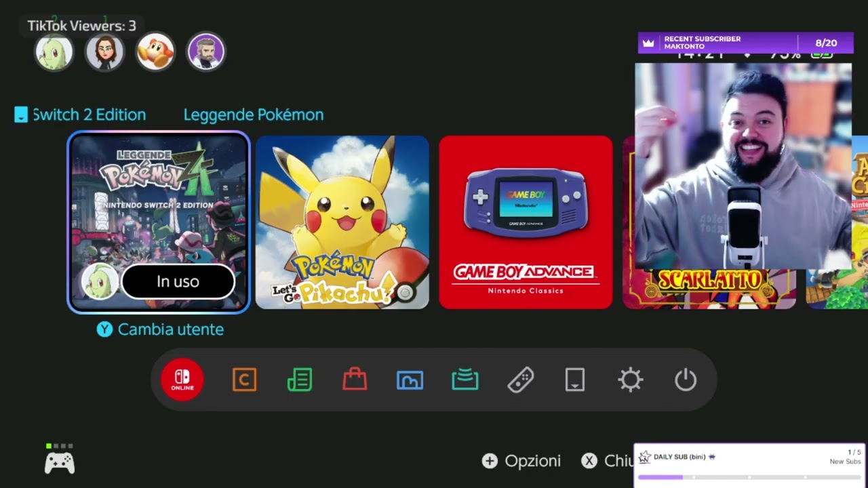Click the controller status icon
Viewport: 868px width, 488px height.
[60, 460]
